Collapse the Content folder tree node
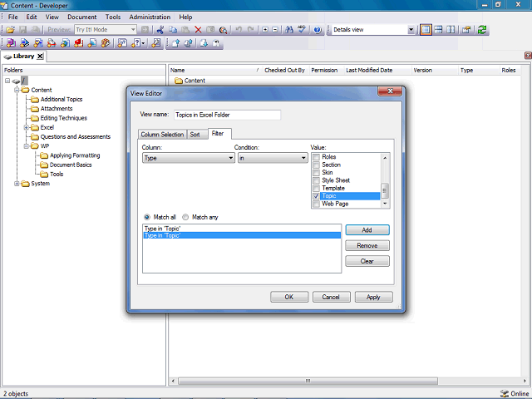 tap(17, 90)
